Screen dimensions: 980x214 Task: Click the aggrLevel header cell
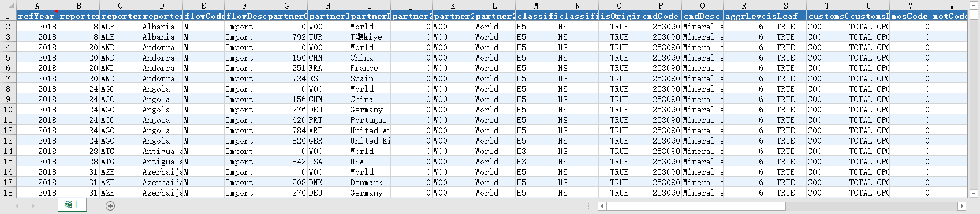pos(744,16)
